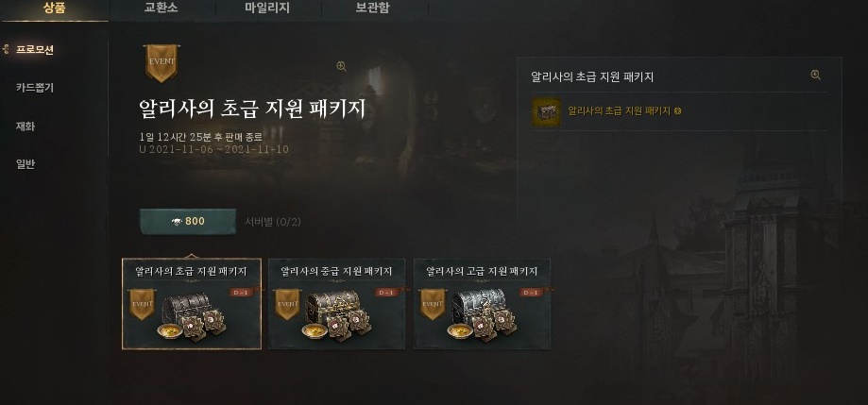Screen dimensions: 868x405
Task: Open the 일반 category
Action: pyautogui.click(x=26, y=164)
